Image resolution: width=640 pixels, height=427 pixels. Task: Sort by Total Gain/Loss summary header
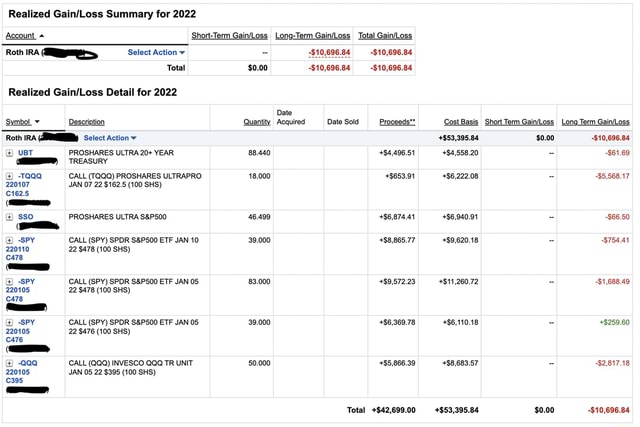[x=385, y=36]
